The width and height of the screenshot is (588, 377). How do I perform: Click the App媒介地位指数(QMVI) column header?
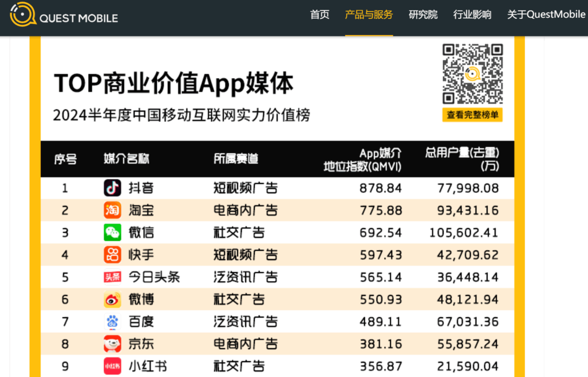click(363, 160)
